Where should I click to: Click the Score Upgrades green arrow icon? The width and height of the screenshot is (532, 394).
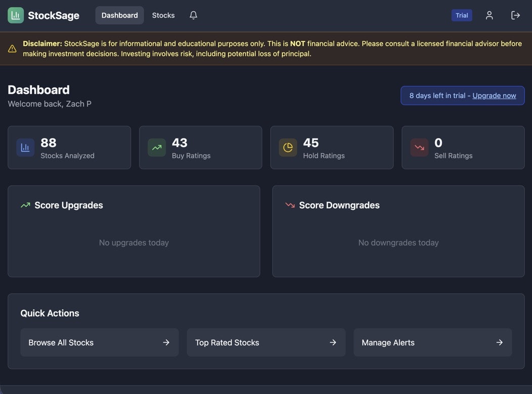(25, 205)
